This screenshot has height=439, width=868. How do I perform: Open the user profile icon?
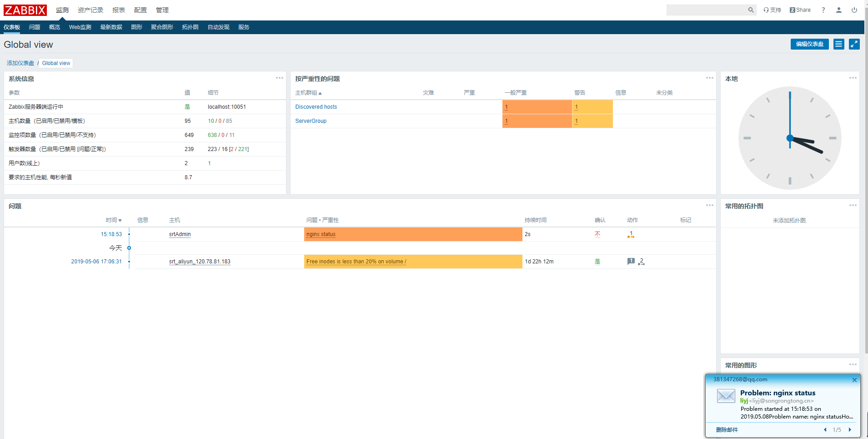838,10
